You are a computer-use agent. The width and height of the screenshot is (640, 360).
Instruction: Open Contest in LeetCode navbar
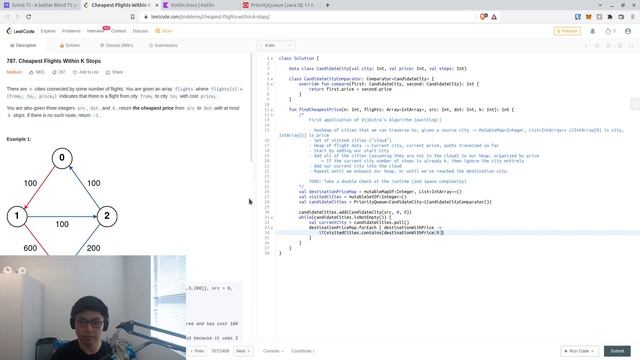click(118, 31)
